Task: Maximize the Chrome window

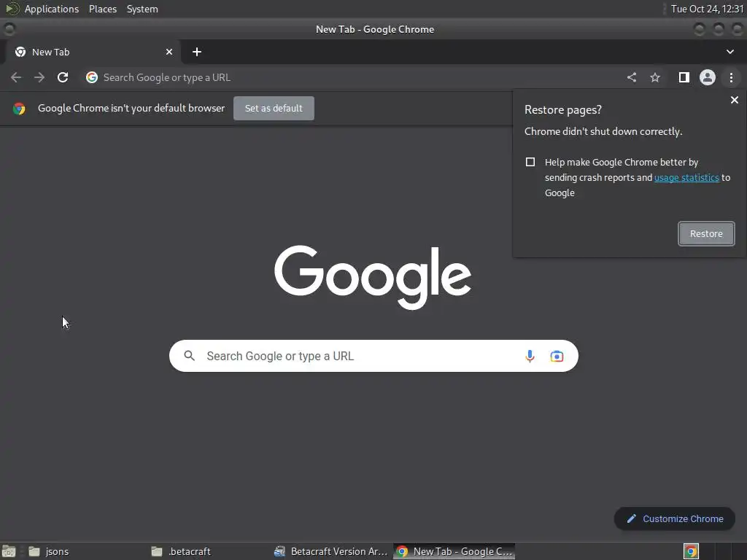Action: pyautogui.click(x=719, y=29)
